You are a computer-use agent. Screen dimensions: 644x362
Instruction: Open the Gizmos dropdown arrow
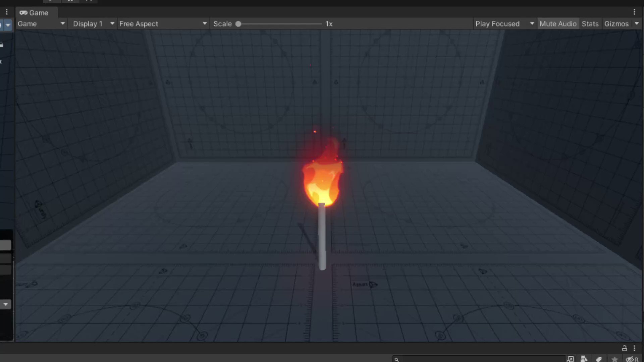coord(637,24)
